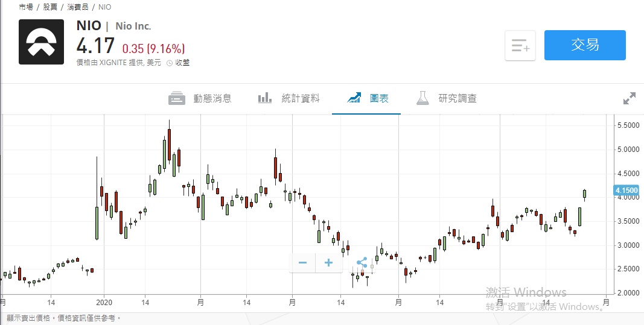This screenshot has width=644, height=325.
Task: Click the NIO breadcrumb item
Action: [104, 7]
